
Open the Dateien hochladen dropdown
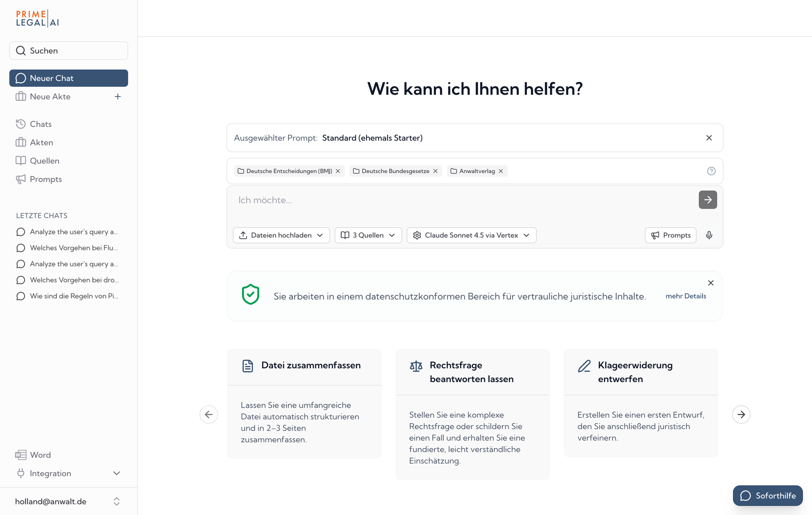click(x=281, y=235)
